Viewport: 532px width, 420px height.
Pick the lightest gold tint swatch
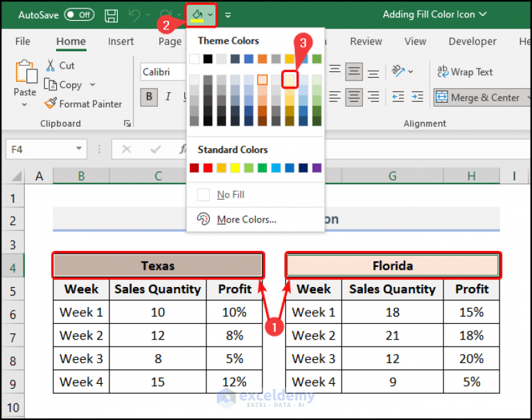click(290, 80)
